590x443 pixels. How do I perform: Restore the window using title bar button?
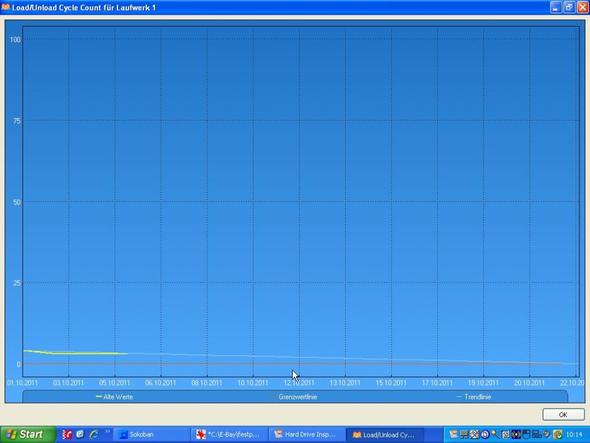(x=569, y=7)
